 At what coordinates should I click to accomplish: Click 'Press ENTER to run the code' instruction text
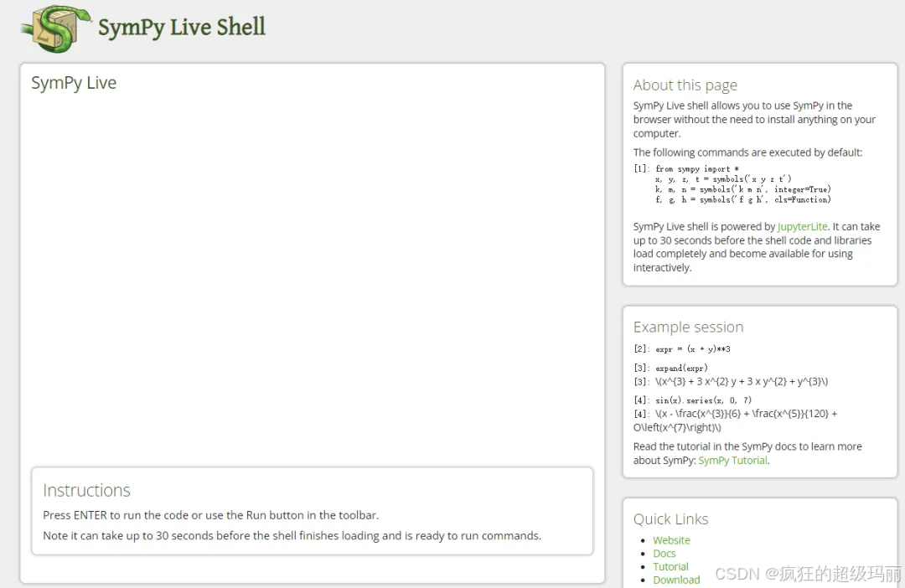click(x=210, y=515)
